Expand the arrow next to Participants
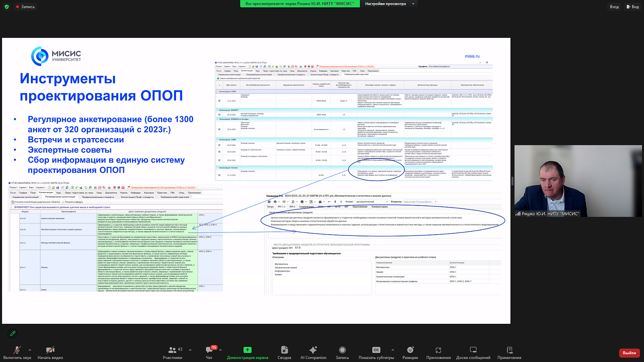The width and height of the screenshot is (644, 362). [190, 350]
